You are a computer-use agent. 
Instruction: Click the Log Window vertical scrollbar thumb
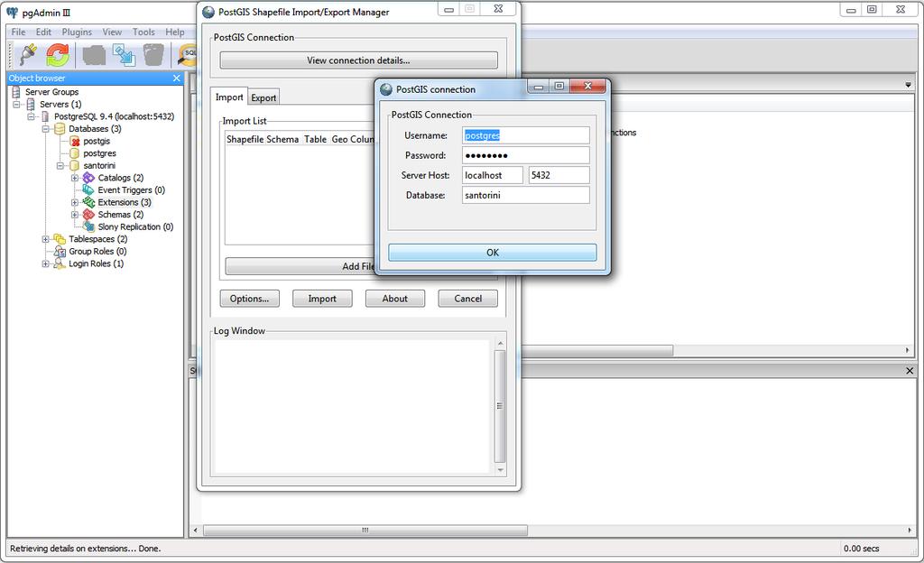pyautogui.click(x=500, y=406)
